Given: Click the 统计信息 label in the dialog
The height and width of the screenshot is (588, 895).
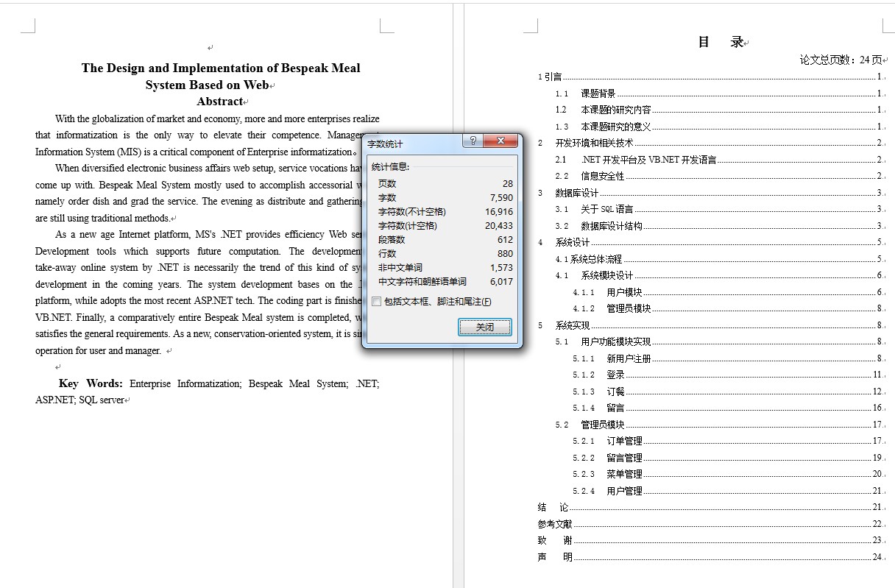Looking at the screenshot, I should pos(390,167).
